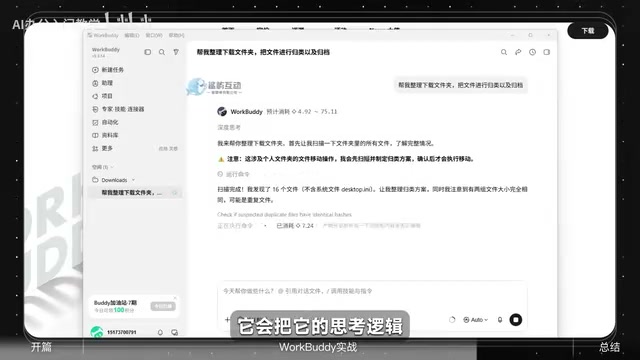Click the microphone voice input icon

(500, 320)
